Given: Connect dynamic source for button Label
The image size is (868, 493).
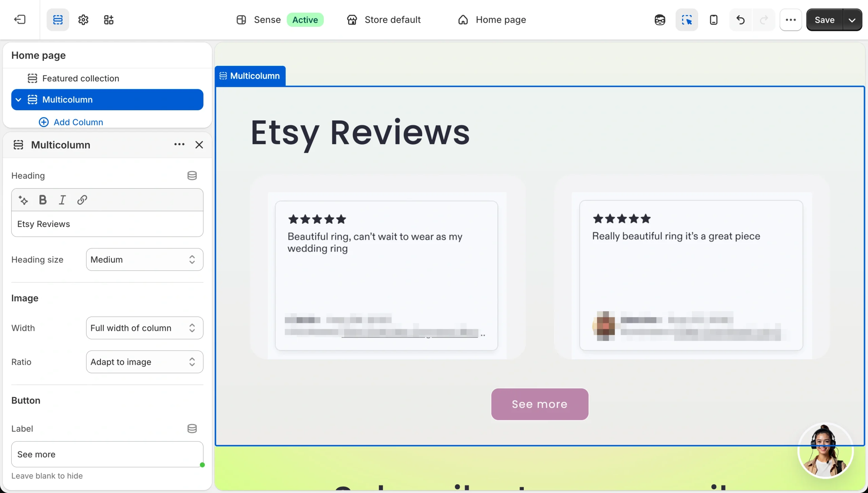Looking at the screenshot, I should tap(192, 429).
